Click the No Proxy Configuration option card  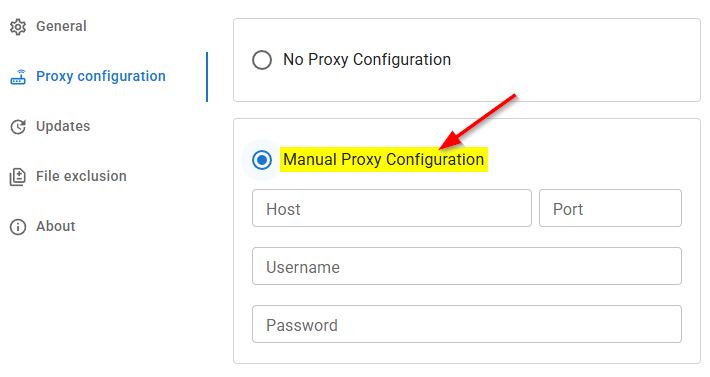click(x=467, y=60)
